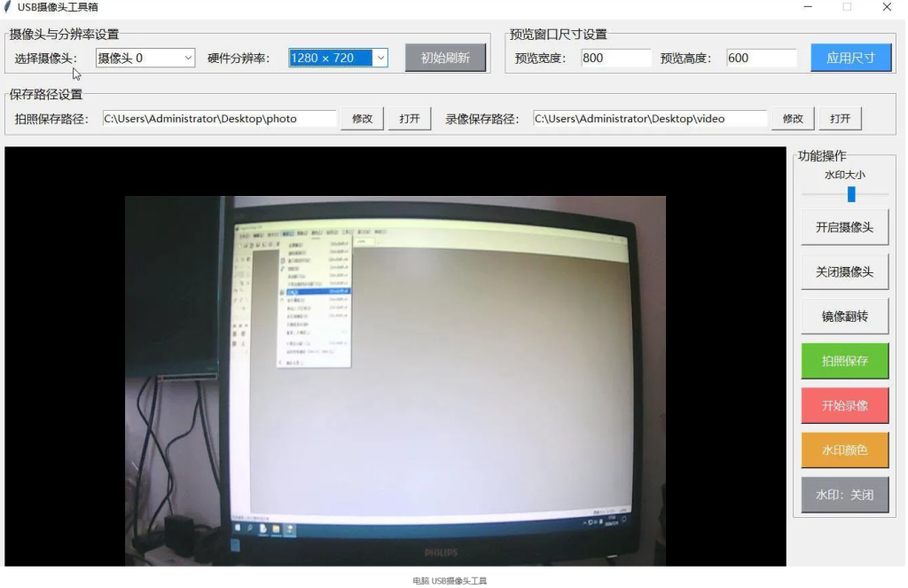Click the USB摄像头工具箱 feather app icon

7,7
